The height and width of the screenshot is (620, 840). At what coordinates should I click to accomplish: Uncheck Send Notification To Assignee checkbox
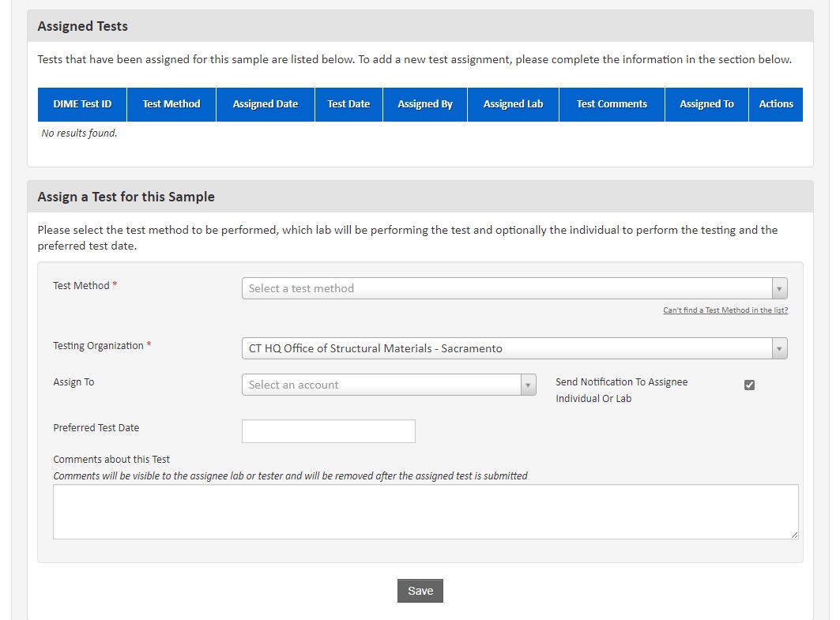pyautogui.click(x=749, y=385)
